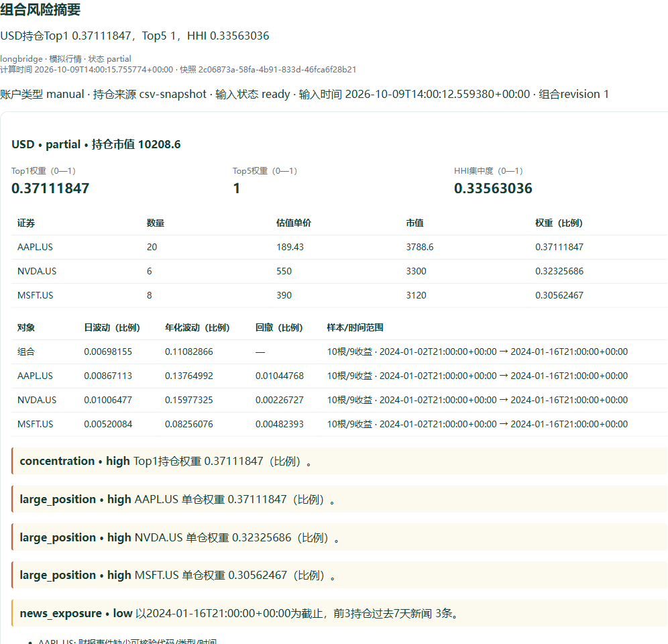Click NVDA.US quantity 6
Viewport: 668px width, 644px height.
point(150,272)
